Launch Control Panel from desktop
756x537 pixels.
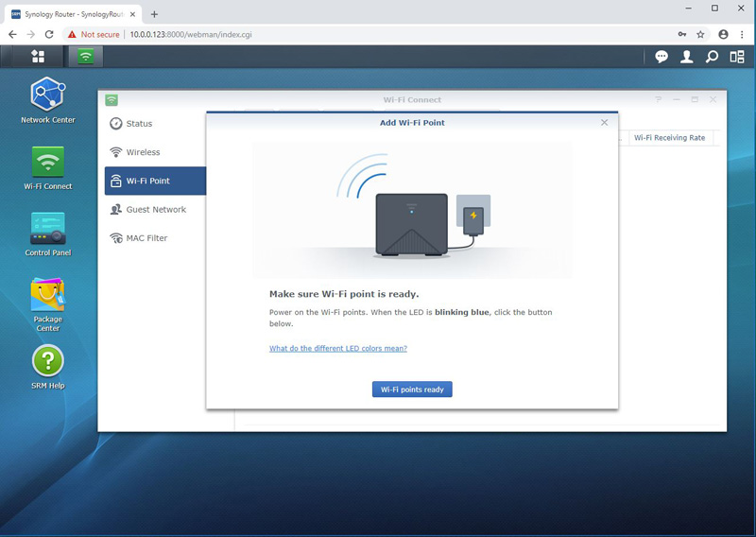(47, 229)
